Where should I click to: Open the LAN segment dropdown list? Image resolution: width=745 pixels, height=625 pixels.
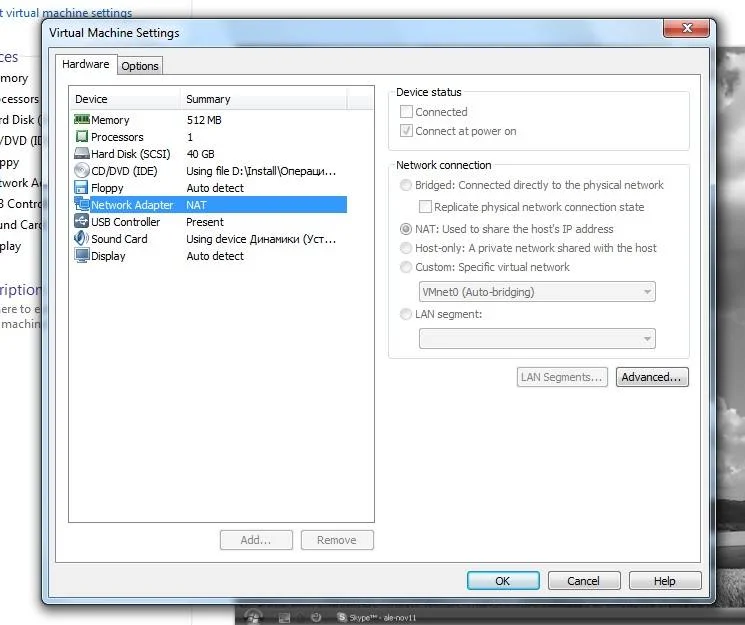[x=537, y=339]
